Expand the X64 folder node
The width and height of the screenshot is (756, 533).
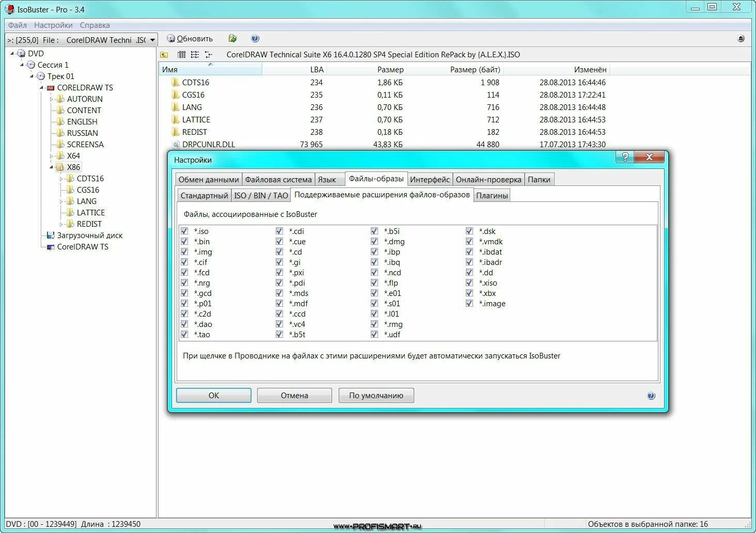pyautogui.click(x=51, y=156)
